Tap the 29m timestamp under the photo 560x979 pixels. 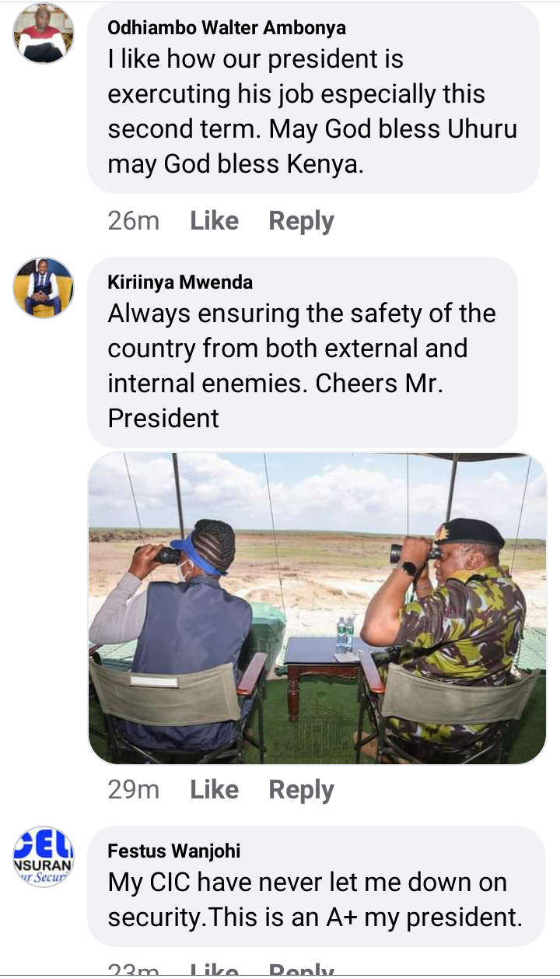(x=134, y=790)
